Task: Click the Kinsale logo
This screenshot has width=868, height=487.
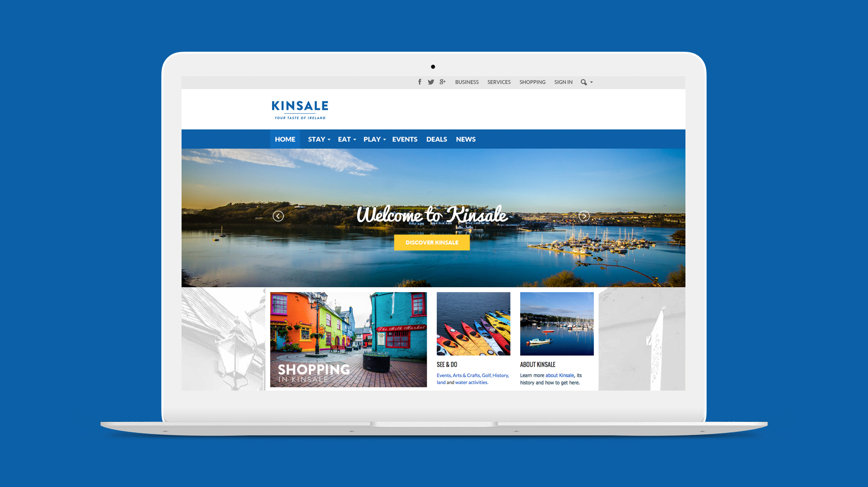Action: 300,110
